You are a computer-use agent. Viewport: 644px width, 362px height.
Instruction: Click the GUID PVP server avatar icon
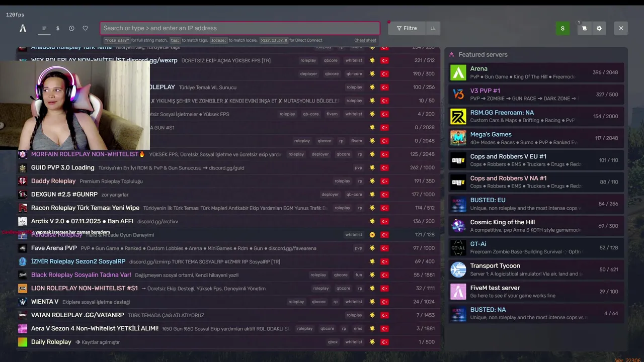(x=23, y=168)
